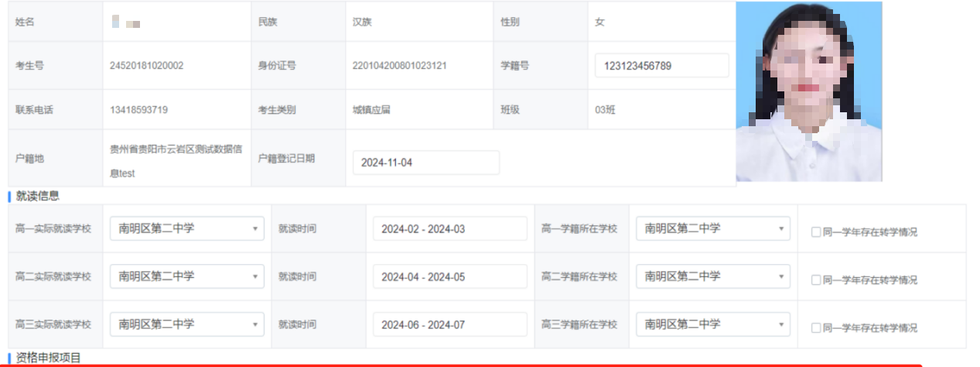
Task: Open the 高一实际就读学校 dropdown
Action: (187, 228)
